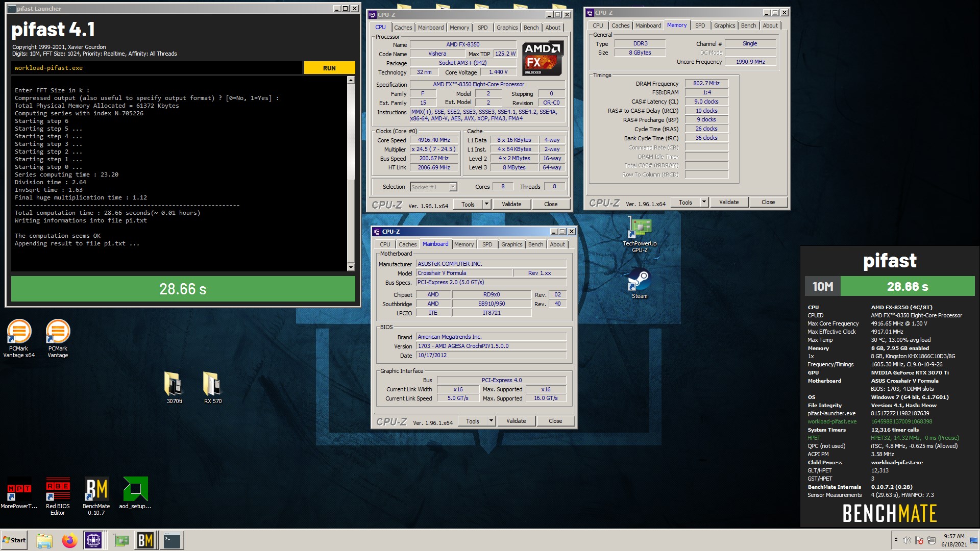Open PCMark Vantage x64 desktop shortcut
This screenshot has width=980, height=551.
coord(19,338)
